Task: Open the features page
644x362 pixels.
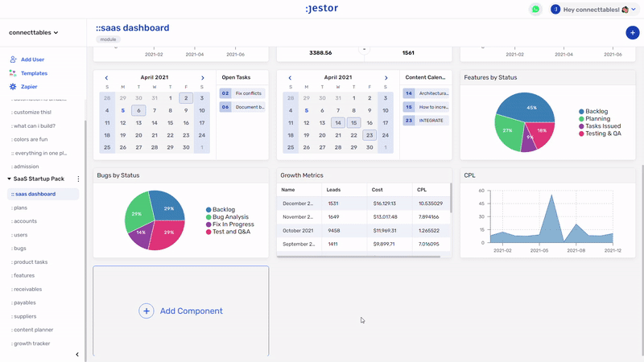Action: pos(23,275)
